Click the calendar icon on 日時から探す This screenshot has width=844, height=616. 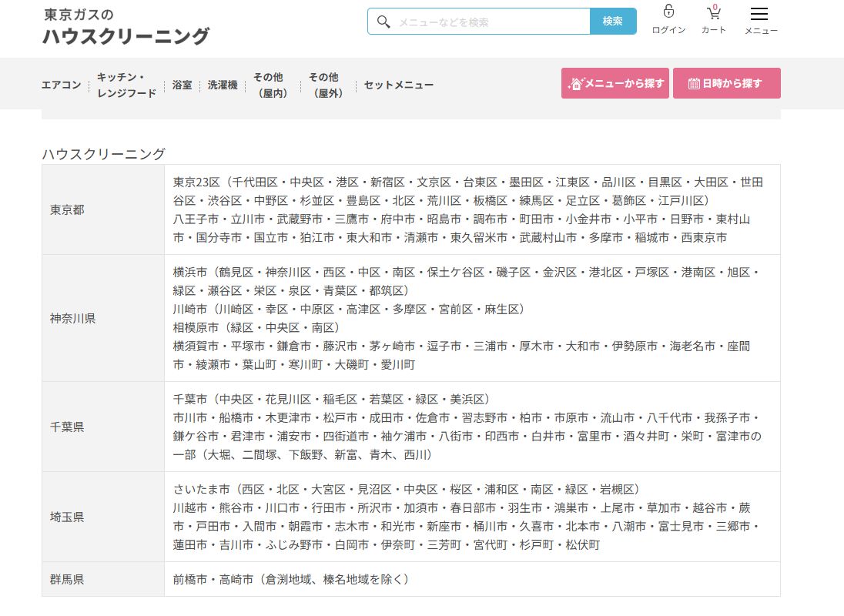pyautogui.click(x=694, y=84)
